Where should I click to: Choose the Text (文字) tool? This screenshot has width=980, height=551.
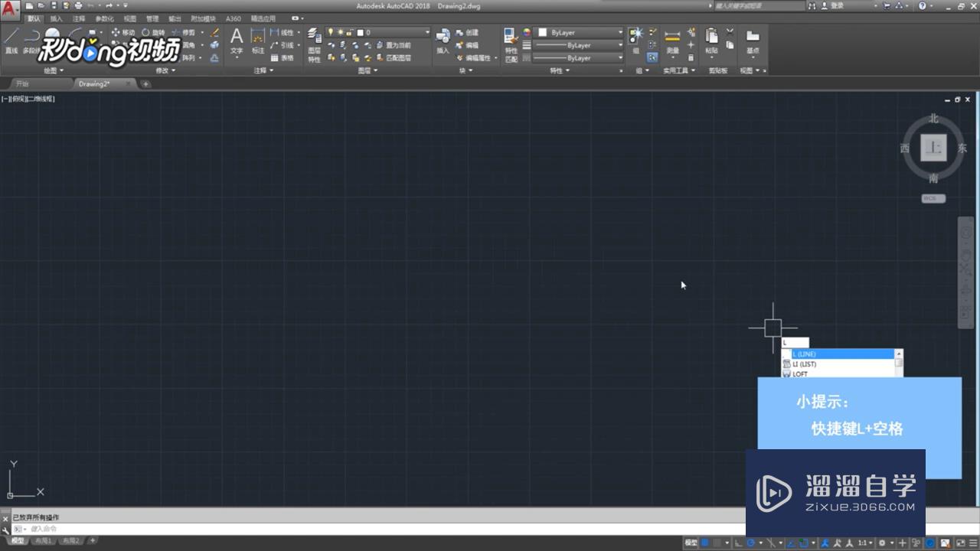237,42
